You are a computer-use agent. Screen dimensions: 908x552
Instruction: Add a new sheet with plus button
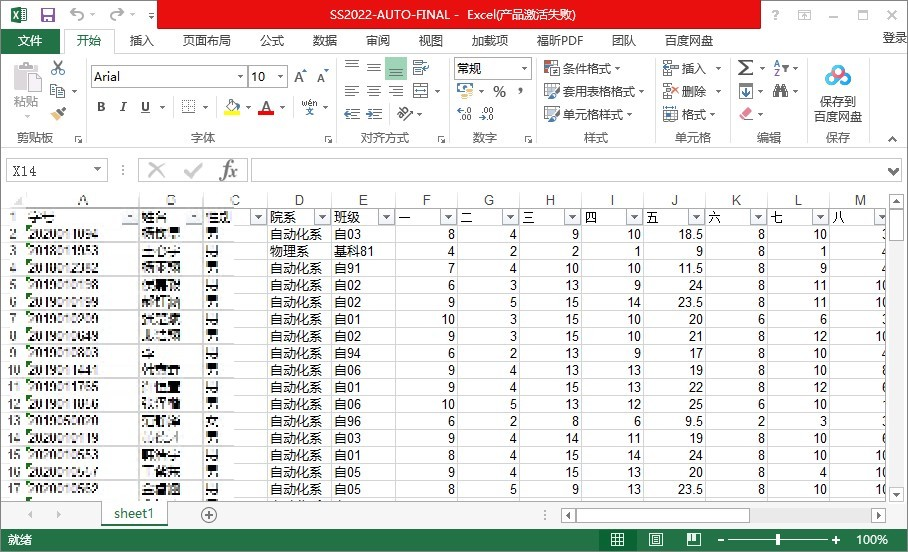click(x=209, y=514)
